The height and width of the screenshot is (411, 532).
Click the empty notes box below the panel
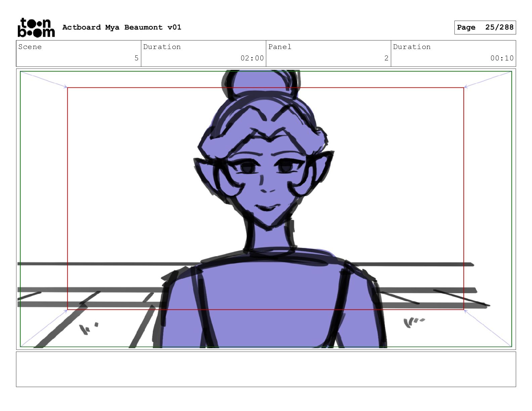(x=266, y=369)
